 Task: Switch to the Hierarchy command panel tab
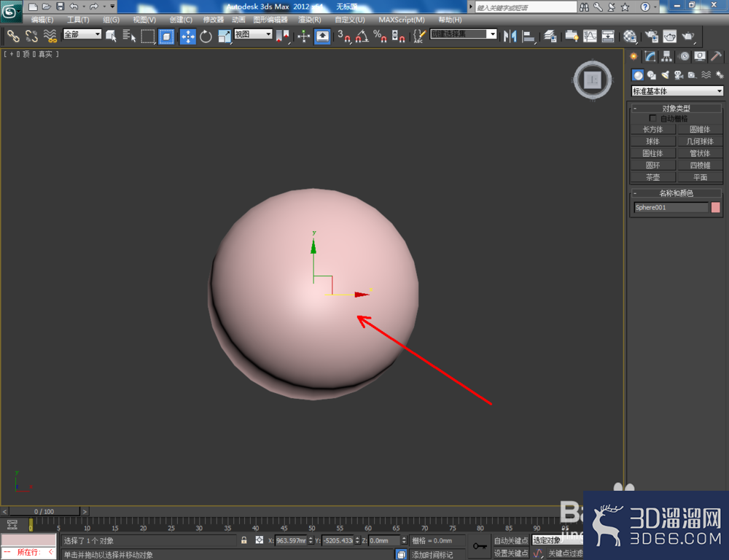pyautogui.click(x=667, y=57)
